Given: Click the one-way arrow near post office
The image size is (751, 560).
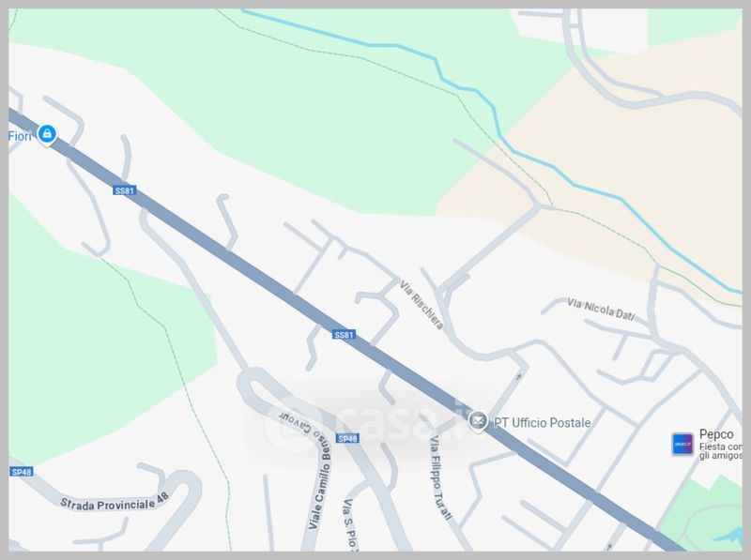Looking at the screenshot, I should pyautogui.click(x=519, y=377).
